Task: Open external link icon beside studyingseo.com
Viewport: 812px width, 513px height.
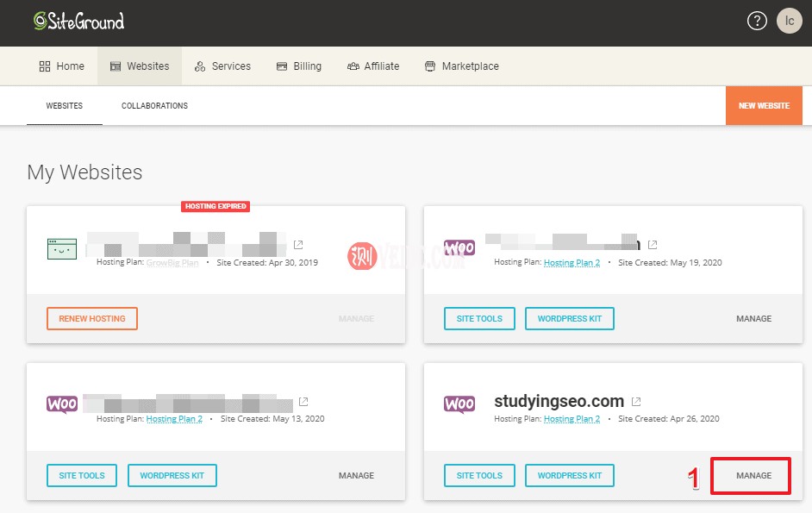Action: coord(636,402)
